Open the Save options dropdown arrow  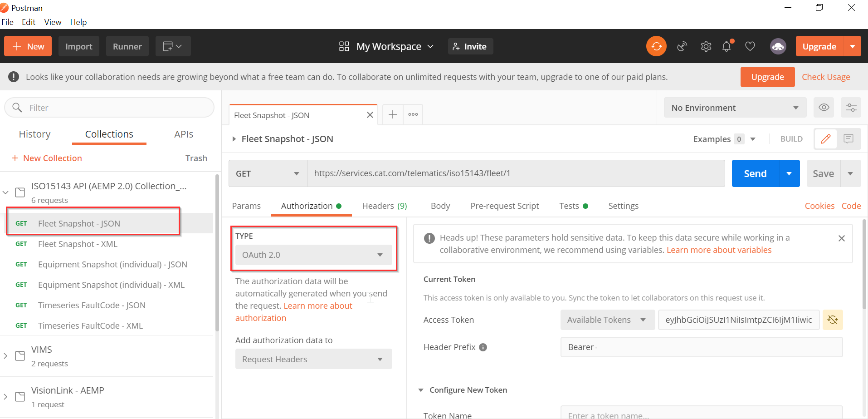[851, 173]
